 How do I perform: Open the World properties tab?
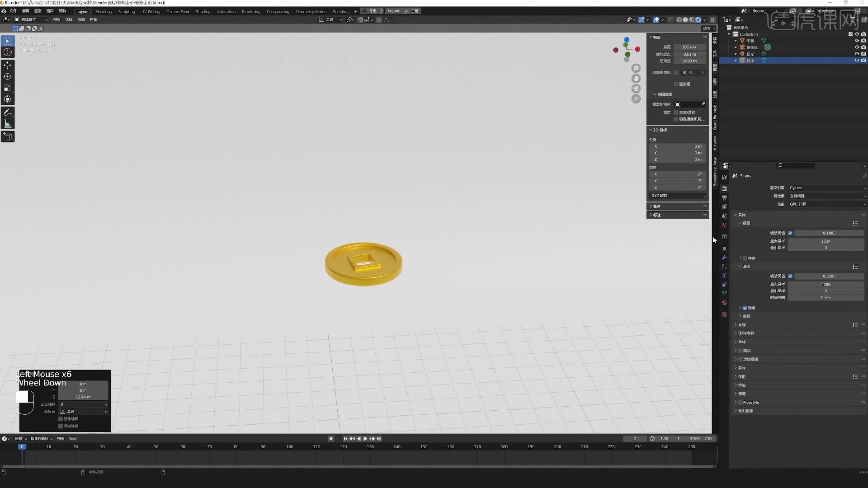[724, 225]
